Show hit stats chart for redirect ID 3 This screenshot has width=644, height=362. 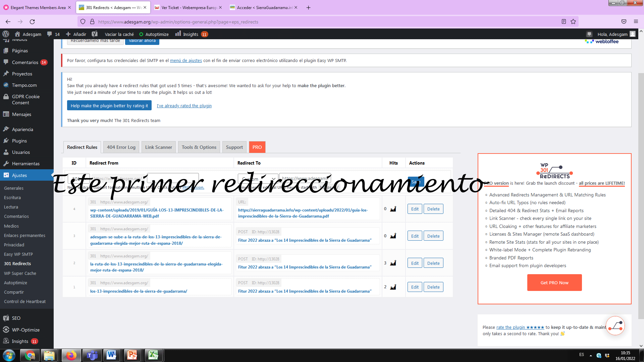coord(393,236)
